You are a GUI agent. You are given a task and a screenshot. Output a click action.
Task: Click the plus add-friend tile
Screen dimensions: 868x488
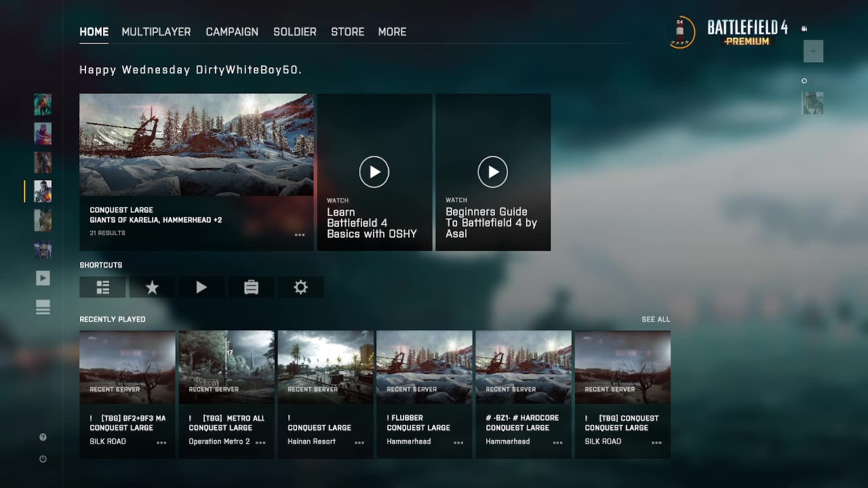click(x=813, y=52)
